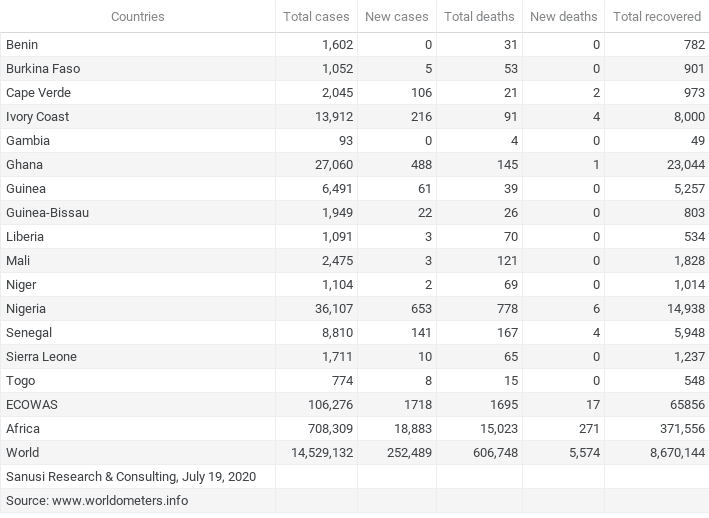This screenshot has height=518, width=709.
Task: Select the World total recovered 8,670,144
Action: pos(677,452)
